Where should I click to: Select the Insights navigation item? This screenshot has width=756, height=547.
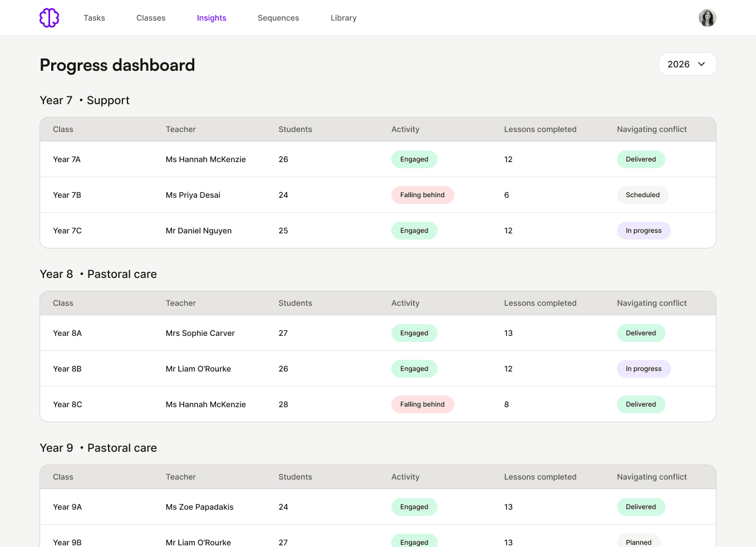[212, 18]
